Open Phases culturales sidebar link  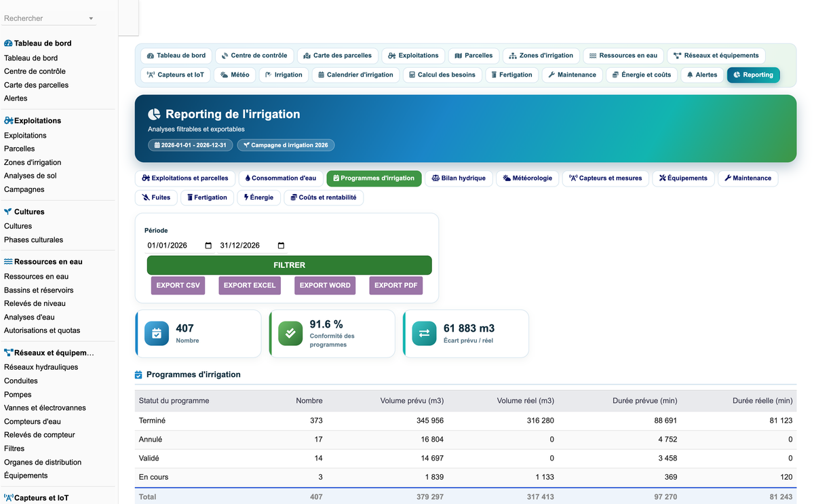[x=33, y=239]
